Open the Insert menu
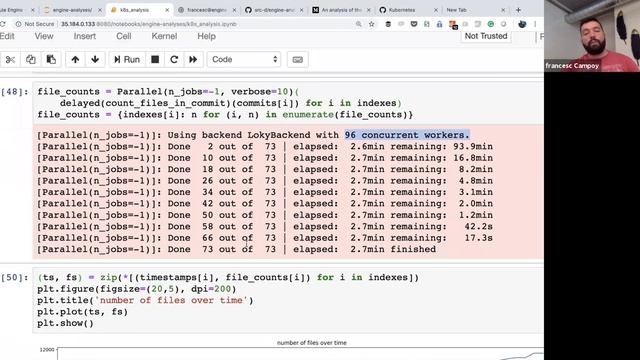This screenshot has width=640, height=360. [x=84, y=36]
